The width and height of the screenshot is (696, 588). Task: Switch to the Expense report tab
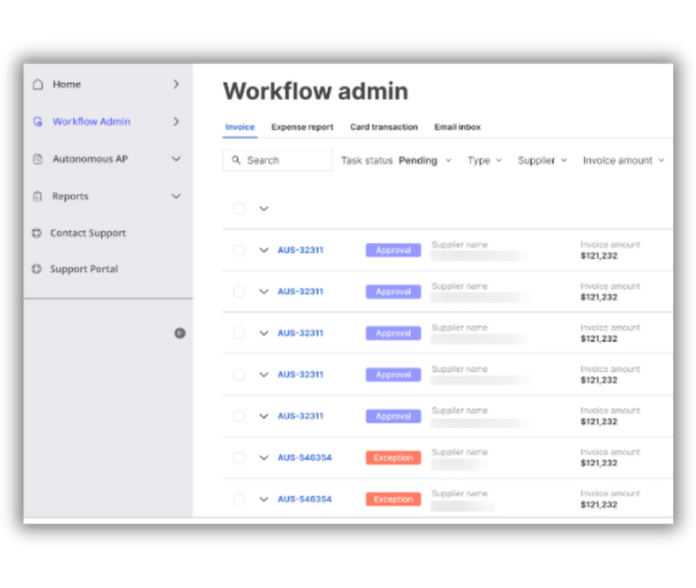point(302,127)
